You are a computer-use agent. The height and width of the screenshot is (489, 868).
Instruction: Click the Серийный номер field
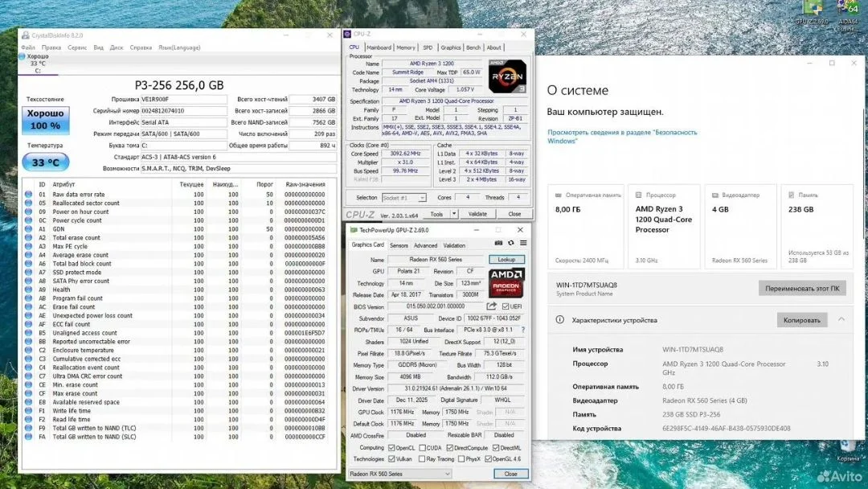coord(184,111)
